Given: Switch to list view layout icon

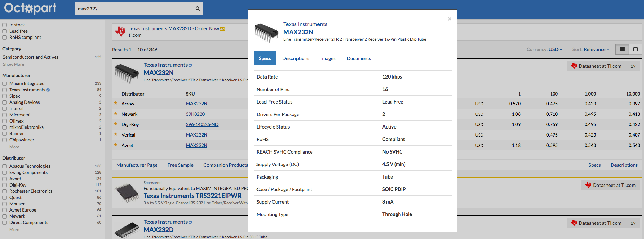Looking at the screenshot, I should (x=622, y=49).
